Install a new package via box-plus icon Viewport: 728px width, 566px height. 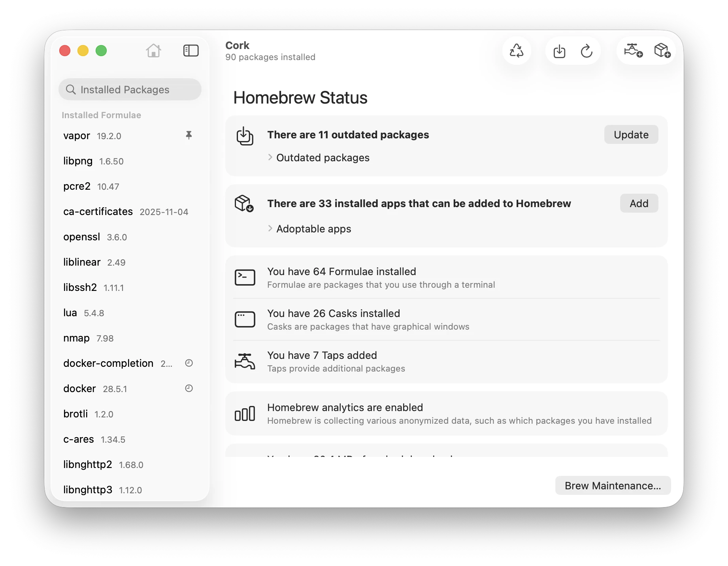pos(662,51)
